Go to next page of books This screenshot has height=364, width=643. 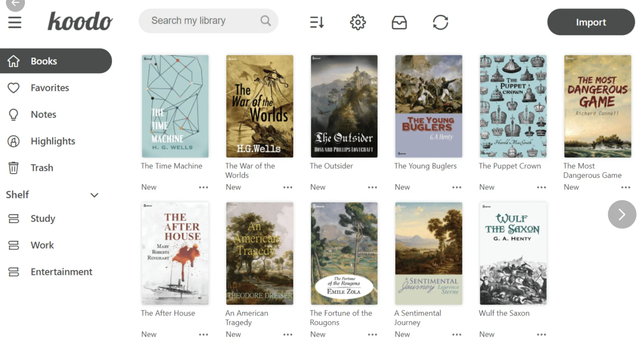622,214
